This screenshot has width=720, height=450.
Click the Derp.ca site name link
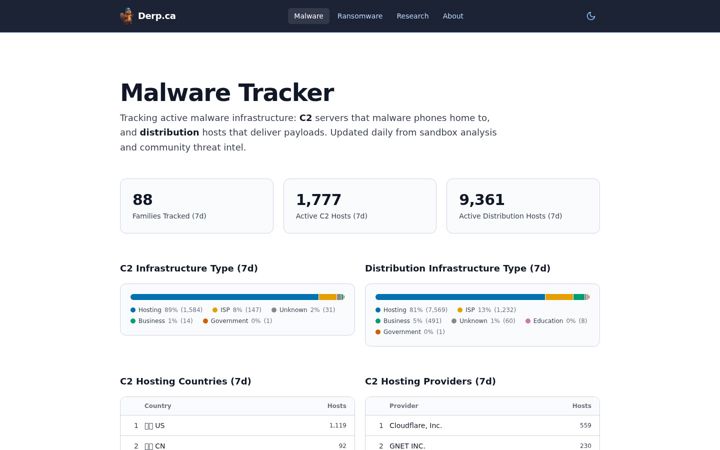tap(157, 16)
